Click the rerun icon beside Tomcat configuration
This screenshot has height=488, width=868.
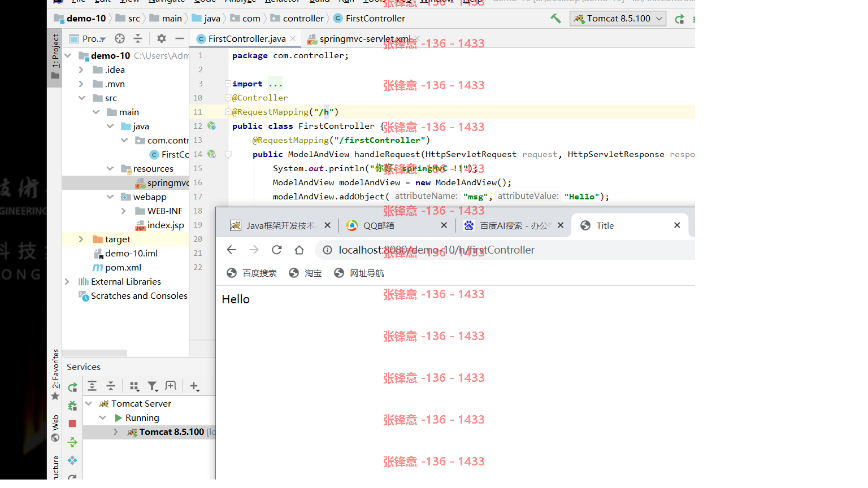point(680,19)
